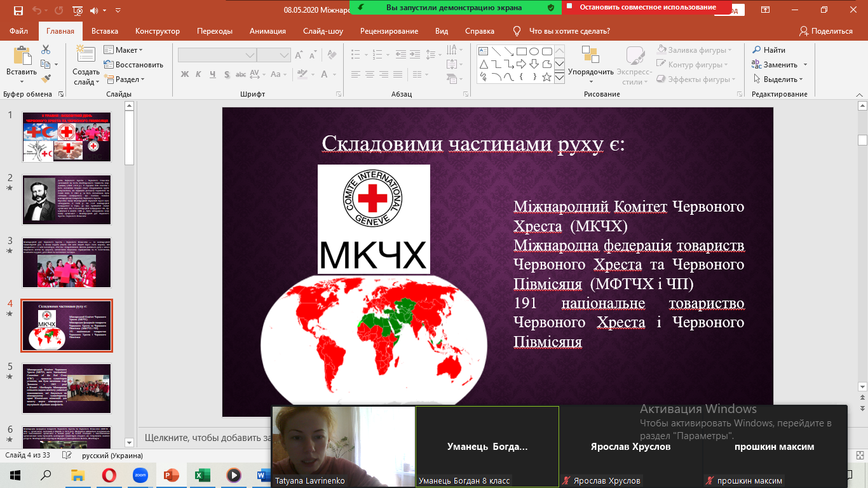Toggle italic (К) formatting
The image size is (868, 488).
199,74
